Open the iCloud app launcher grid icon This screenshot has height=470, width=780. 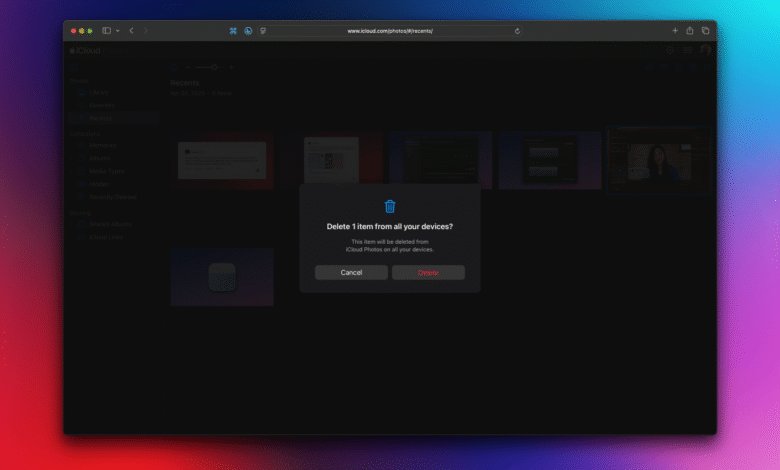(x=687, y=50)
